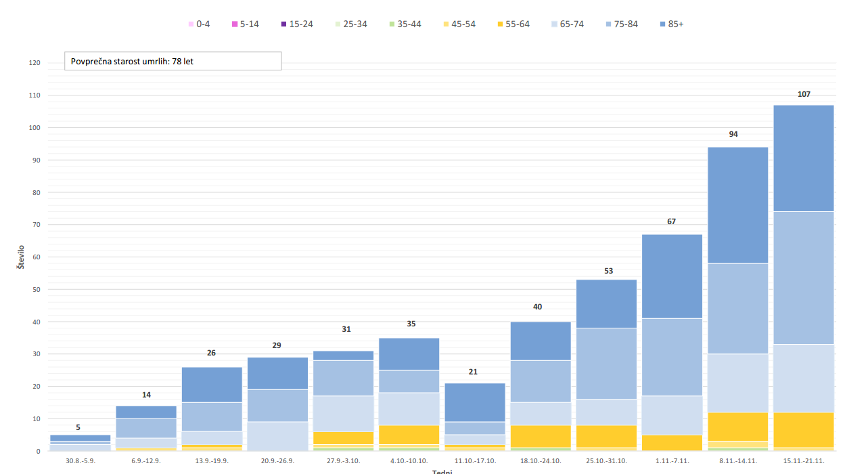Click the x-axis label 30.8.-5.9.

[81, 460]
